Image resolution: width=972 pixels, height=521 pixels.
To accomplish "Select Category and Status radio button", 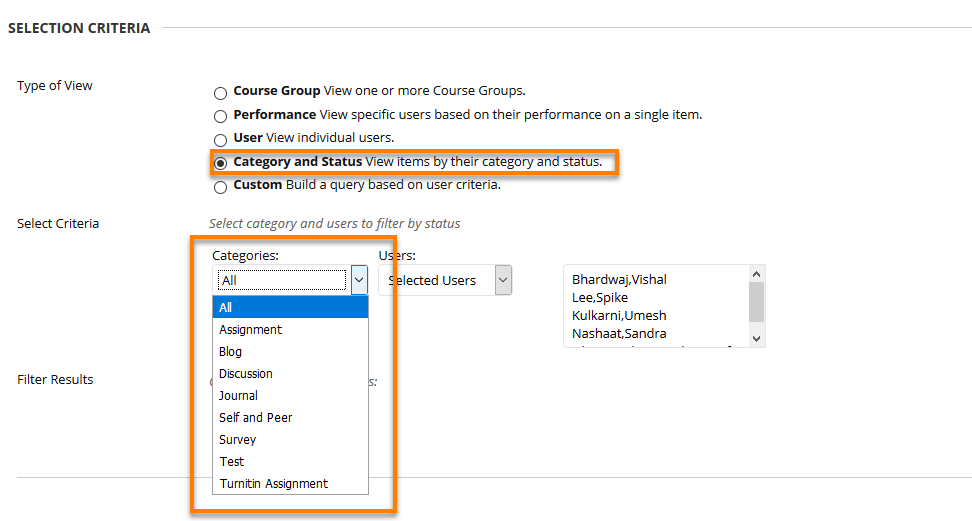I will [220, 164].
